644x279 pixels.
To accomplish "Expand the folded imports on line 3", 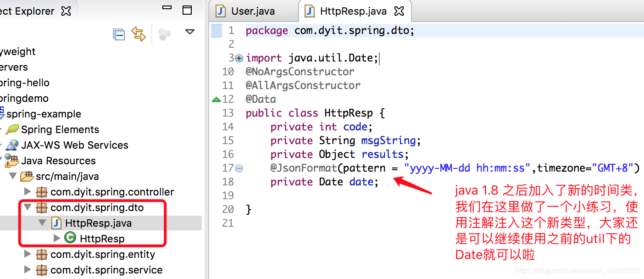I will click(239, 58).
